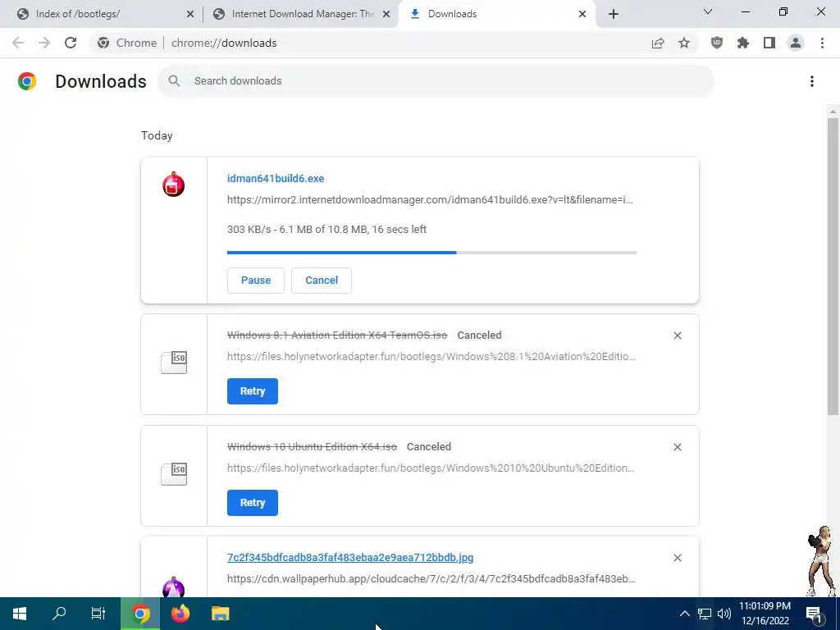
Task: Click the ISO icon of Windows 10 Ubuntu entry
Action: click(x=174, y=473)
